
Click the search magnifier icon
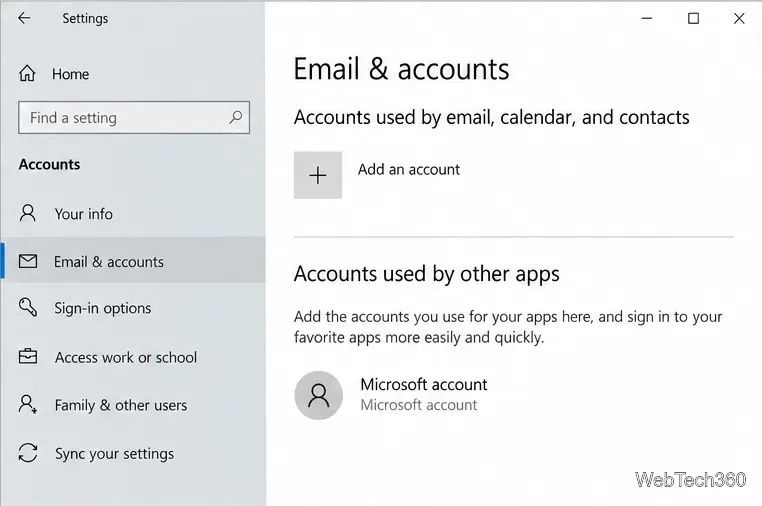tap(236, 117)
